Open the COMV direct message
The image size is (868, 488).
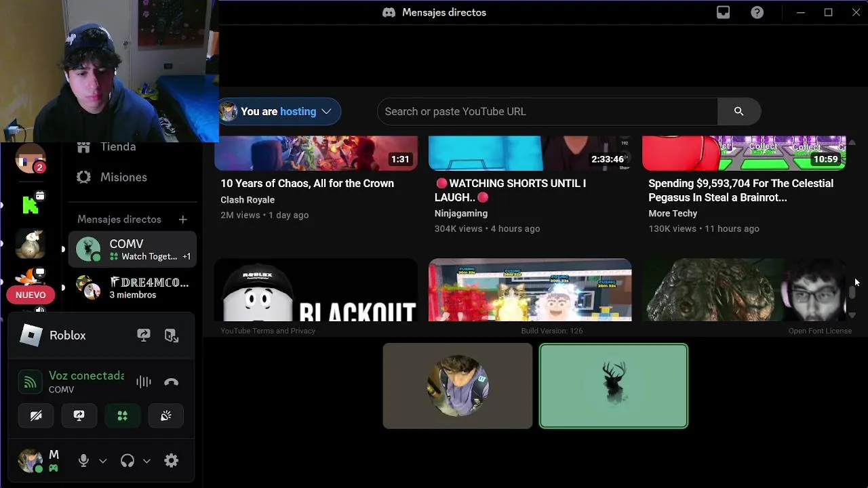(132, 249)
